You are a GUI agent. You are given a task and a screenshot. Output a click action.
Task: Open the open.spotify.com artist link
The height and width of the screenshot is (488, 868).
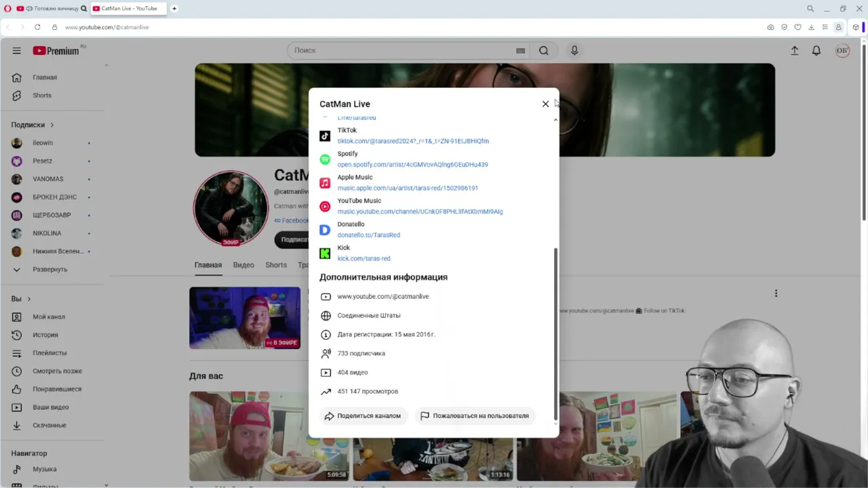pyautogui.click(x=412, y=165)
